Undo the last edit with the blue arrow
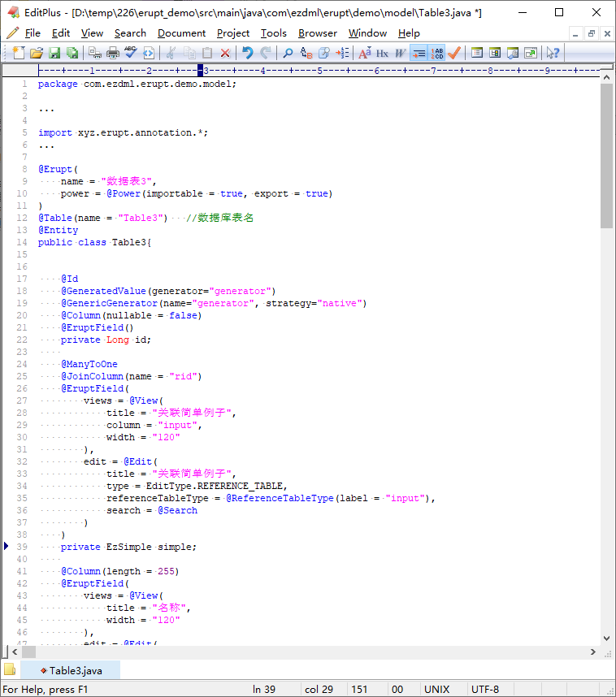 click(x=248, y=53)
